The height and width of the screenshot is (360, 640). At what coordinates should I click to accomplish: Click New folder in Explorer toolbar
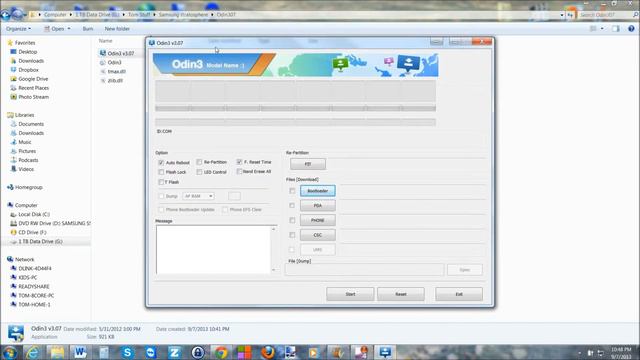tap(117, 29)
